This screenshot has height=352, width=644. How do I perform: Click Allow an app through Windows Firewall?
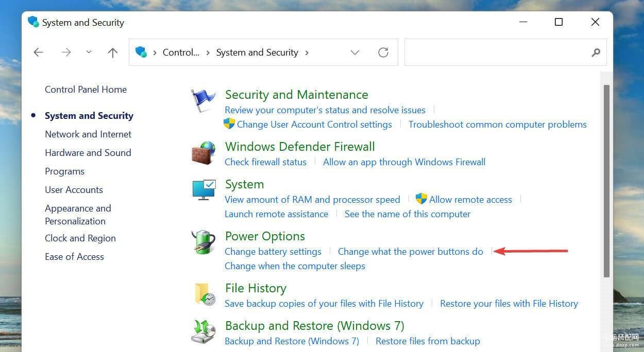tap(404, 162)
